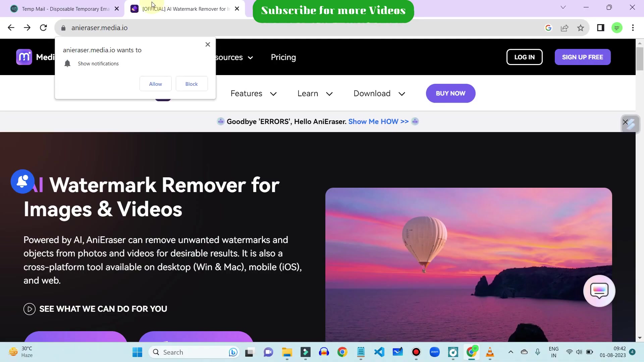Open Chrome's three-dot menu
Image resolution: width=644 pixels, height=362 pixels.
(x=633, y=28)
